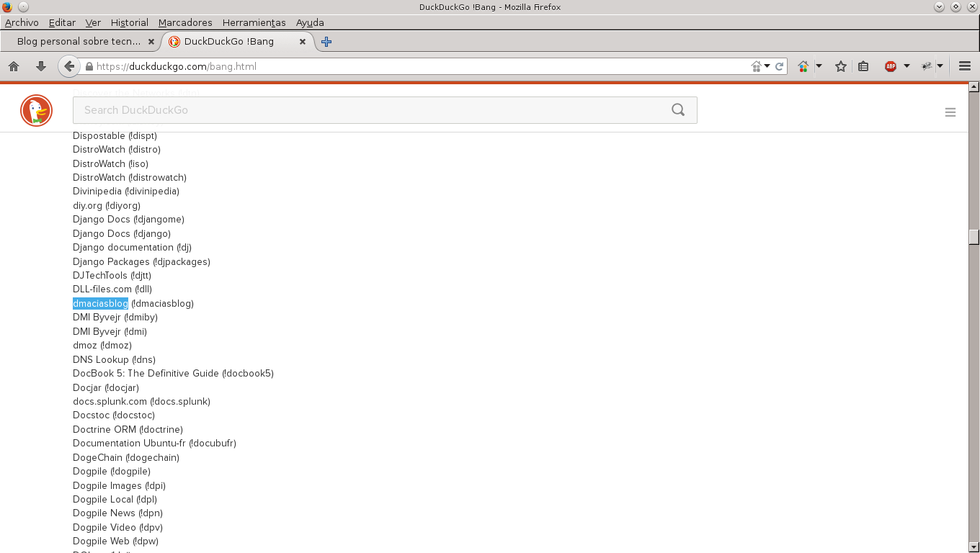Click the Dispostable (!dispt) entry
The image size is (980, 553).
(115, 135)
